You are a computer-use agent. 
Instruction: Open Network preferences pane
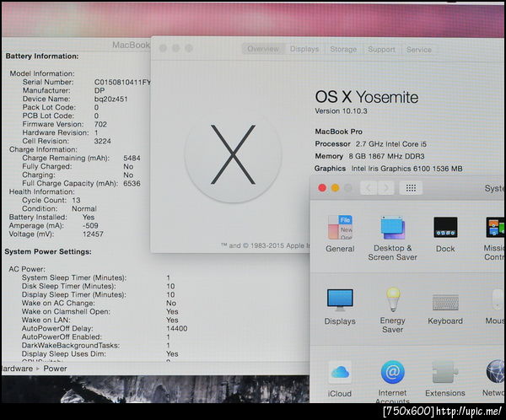click(x=493, y=379)
